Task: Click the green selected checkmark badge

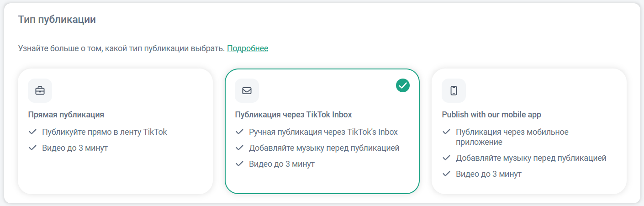Action: click(403, 85)
